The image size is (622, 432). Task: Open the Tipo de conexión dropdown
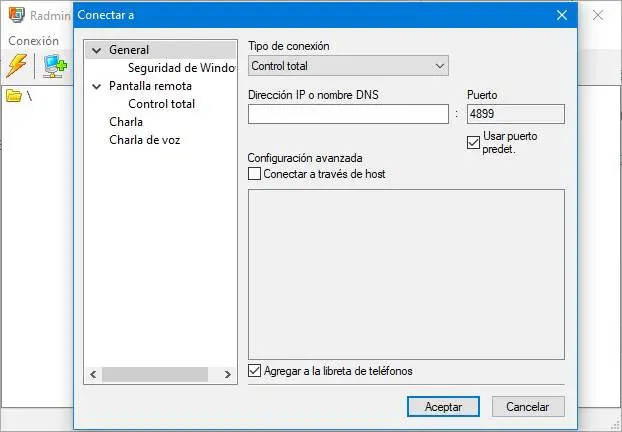(348, 66)
